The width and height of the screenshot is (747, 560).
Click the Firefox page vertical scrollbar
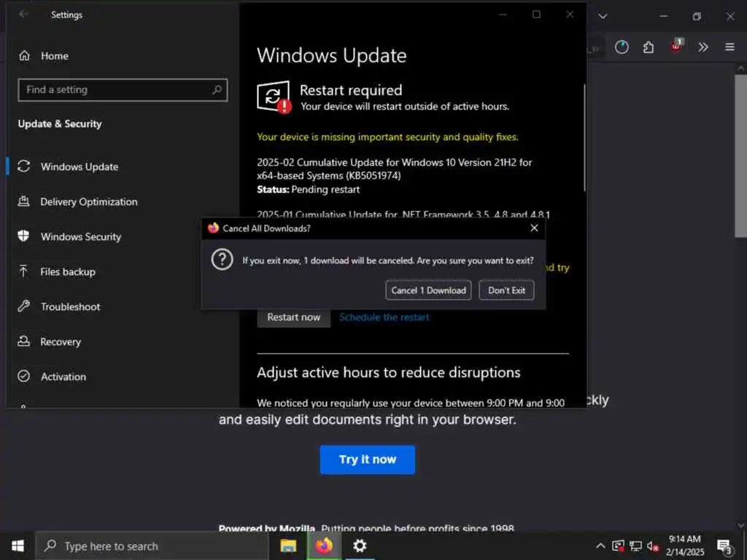pos(740,156)
